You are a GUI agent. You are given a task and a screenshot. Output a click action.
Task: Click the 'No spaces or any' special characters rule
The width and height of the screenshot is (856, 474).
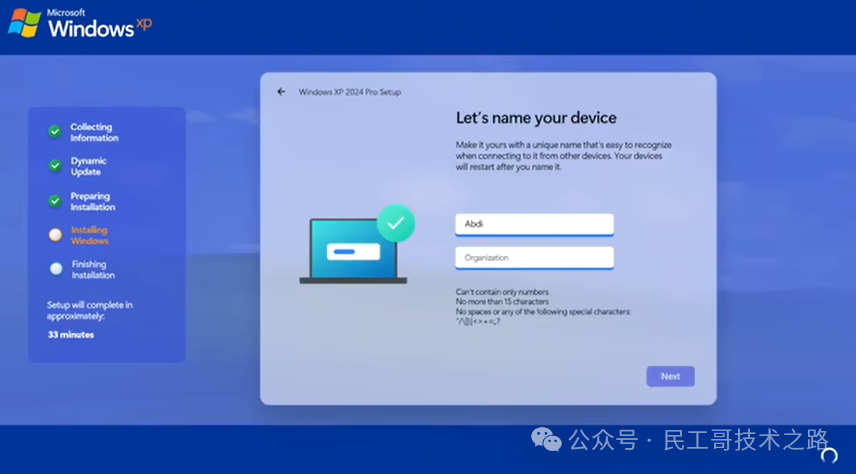point(543,316)
